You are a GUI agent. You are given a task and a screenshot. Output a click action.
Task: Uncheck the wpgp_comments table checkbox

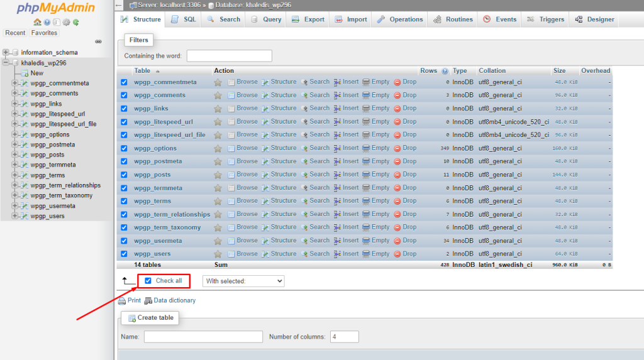click(124, 95)
